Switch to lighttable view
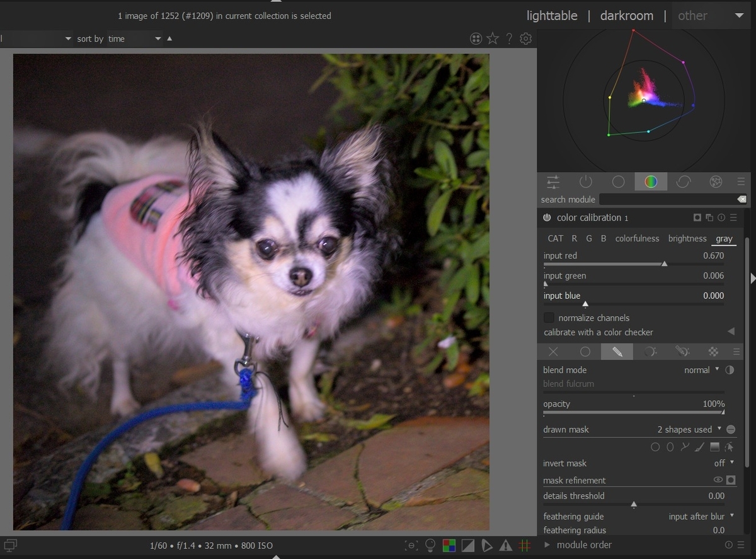This screenshot has height=559, width=756. (x=552, y=16)
